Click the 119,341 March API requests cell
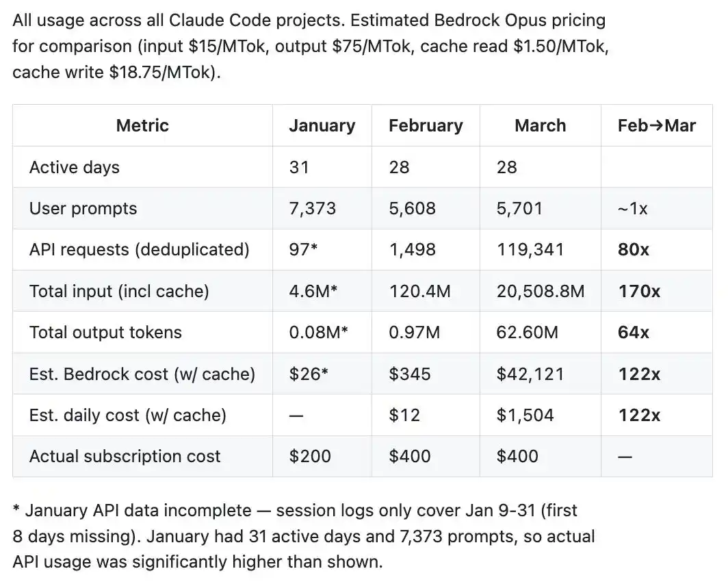Screen dimensions: 728x582 pos(530,250)
